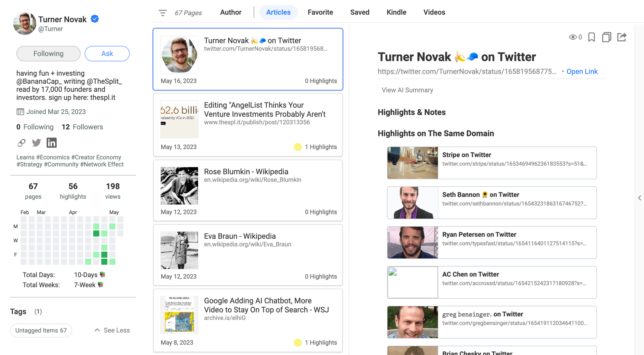644x355 pixels.
Task: Open the website link chain icon
Action: (21, 143)
